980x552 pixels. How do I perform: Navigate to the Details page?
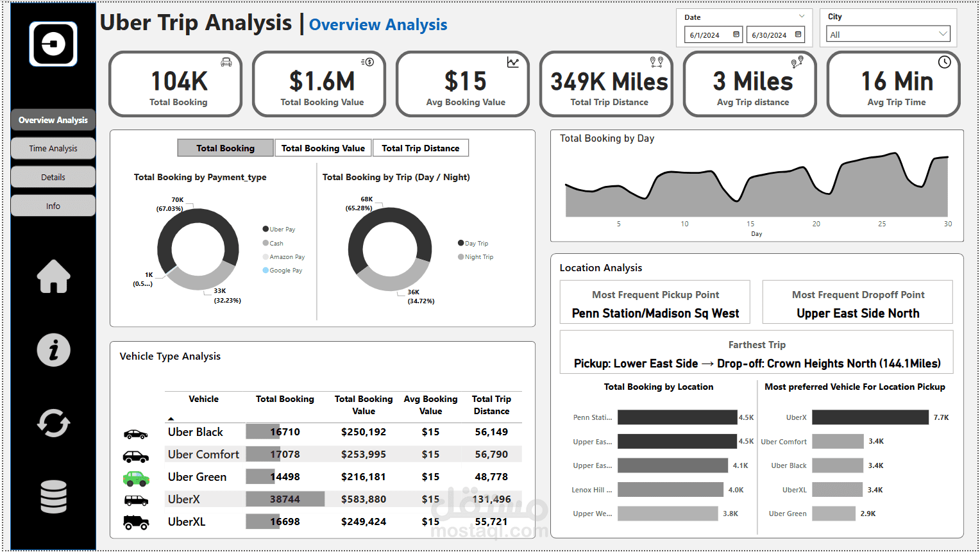click(53, 177)
